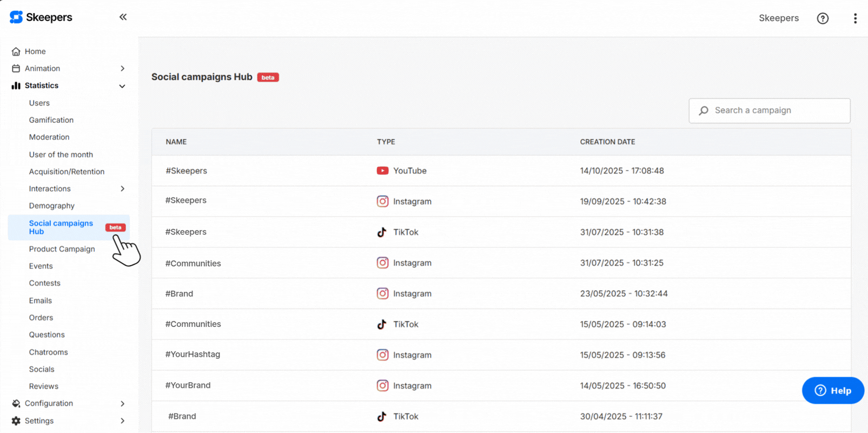
Task: Click the Skeepers logo
Action: pyautogui.click(x=41, y=17)
